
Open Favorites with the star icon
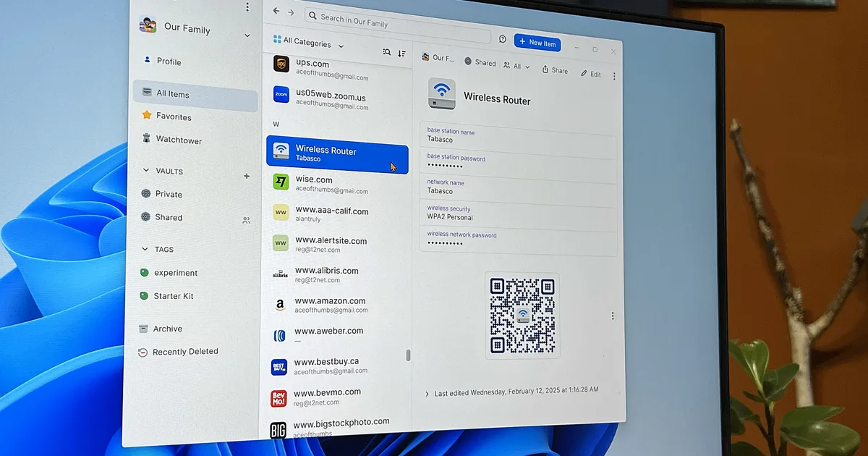point(173,117)
